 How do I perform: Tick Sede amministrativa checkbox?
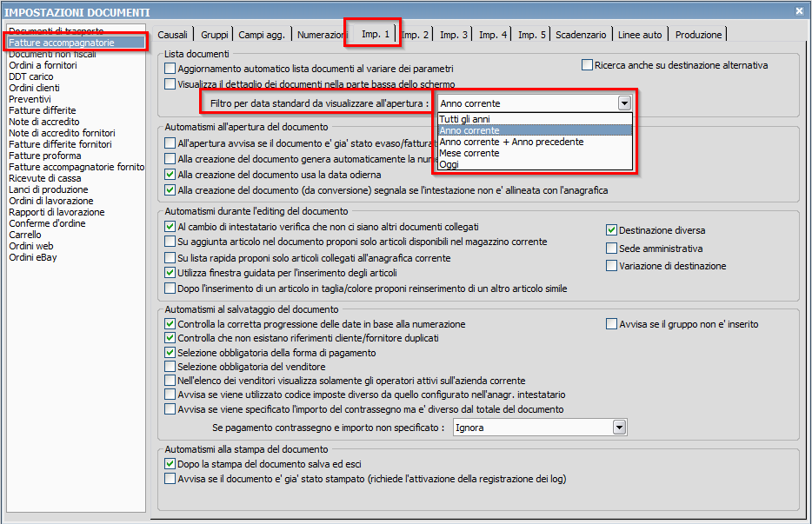tap(611, 249)
